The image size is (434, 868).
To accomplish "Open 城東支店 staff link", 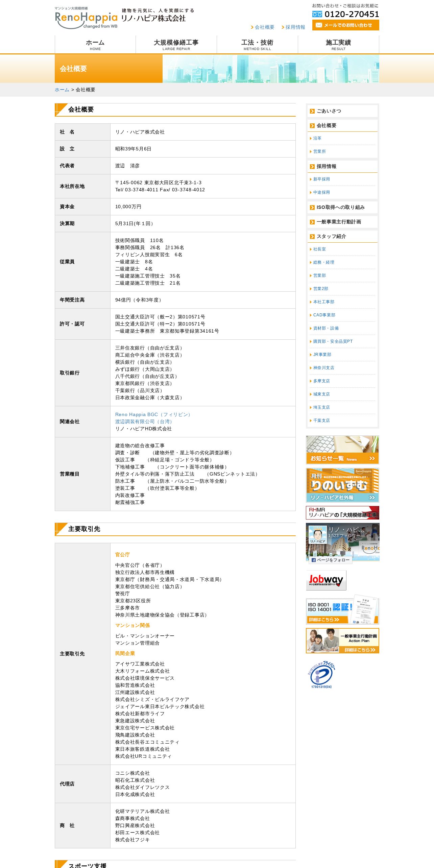I will [321, 394].
